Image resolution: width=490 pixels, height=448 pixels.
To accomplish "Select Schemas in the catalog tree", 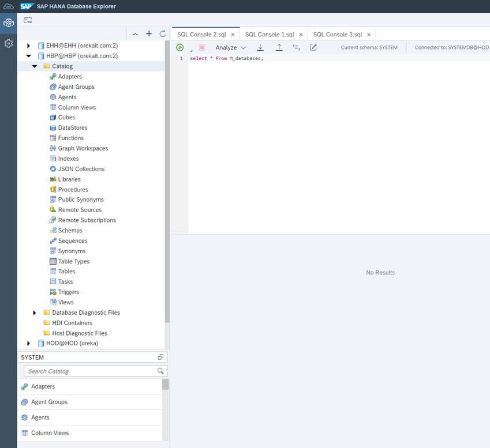I will 70,231.
